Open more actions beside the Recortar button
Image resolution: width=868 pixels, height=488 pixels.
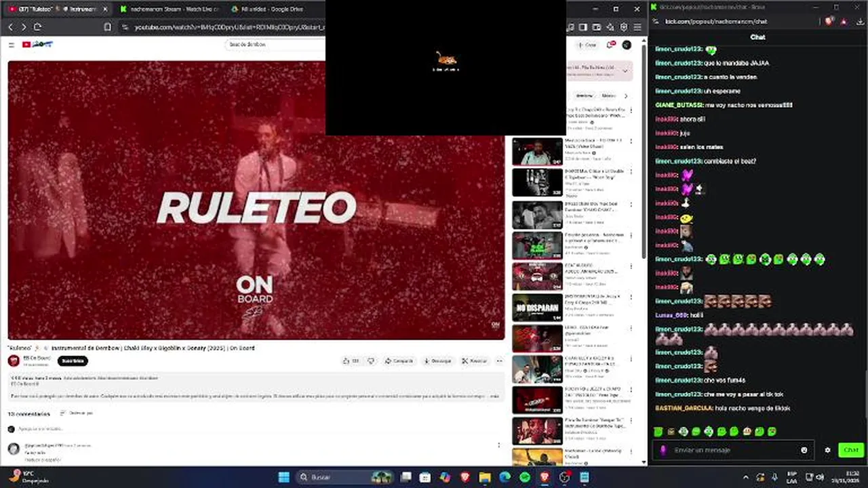499,361
